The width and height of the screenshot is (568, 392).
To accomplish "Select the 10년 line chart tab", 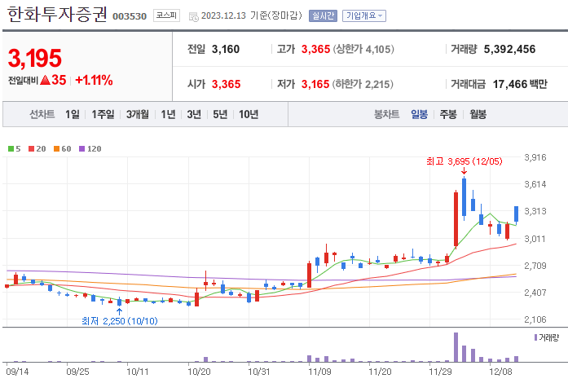I will [x=249, y=114].
